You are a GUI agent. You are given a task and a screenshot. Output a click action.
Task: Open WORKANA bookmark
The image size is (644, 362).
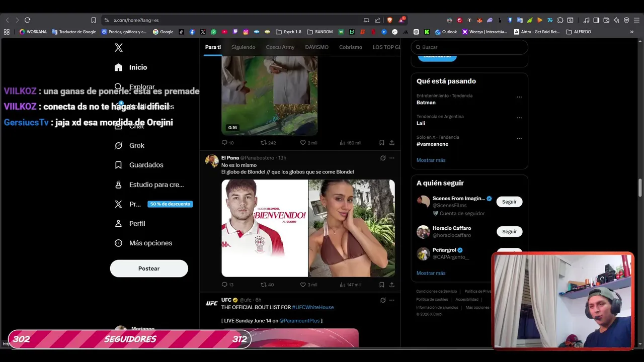tap(33, 32)
